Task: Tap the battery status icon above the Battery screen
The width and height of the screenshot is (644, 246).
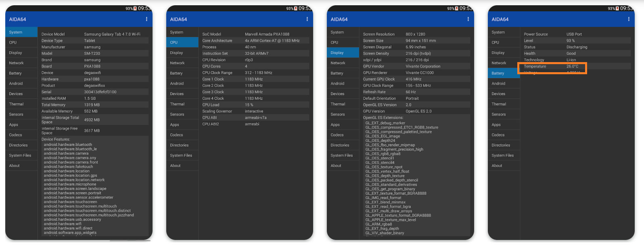Action: (x=618, y=8)
